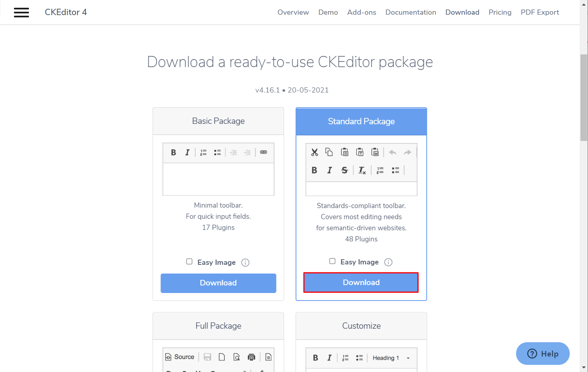The height and width of the screenshot is (372, 588).
Task: Open the Documentation menu item
Action: coord(410,12)
